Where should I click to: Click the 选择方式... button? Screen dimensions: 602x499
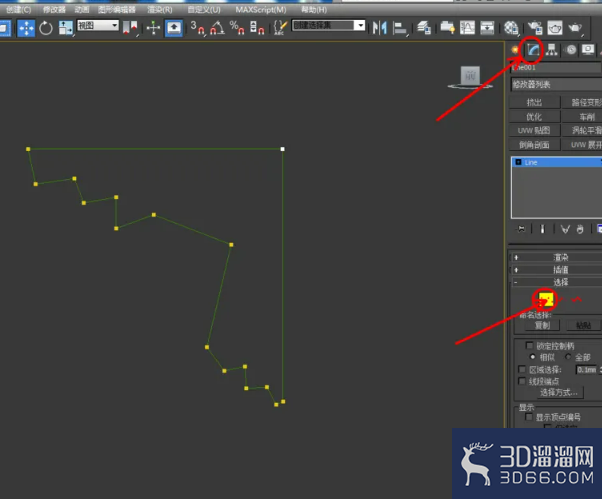(x=559, y=392)
